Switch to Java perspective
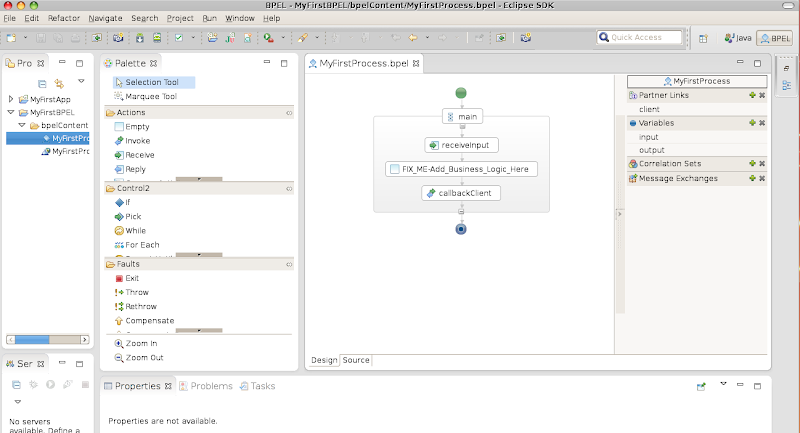800x433 pixels. pos(738,38)
